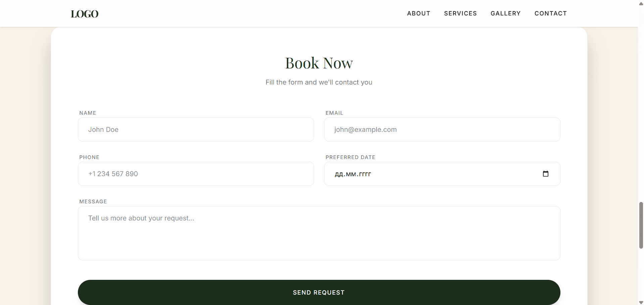Open the About menu item
Screen dimensions: 644x305
418,13
